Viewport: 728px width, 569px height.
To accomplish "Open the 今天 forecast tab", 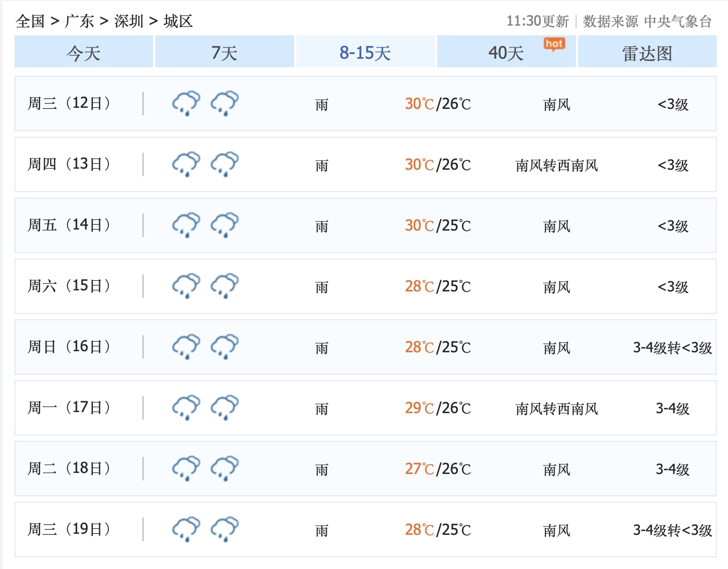I will (x=84, y=52).
